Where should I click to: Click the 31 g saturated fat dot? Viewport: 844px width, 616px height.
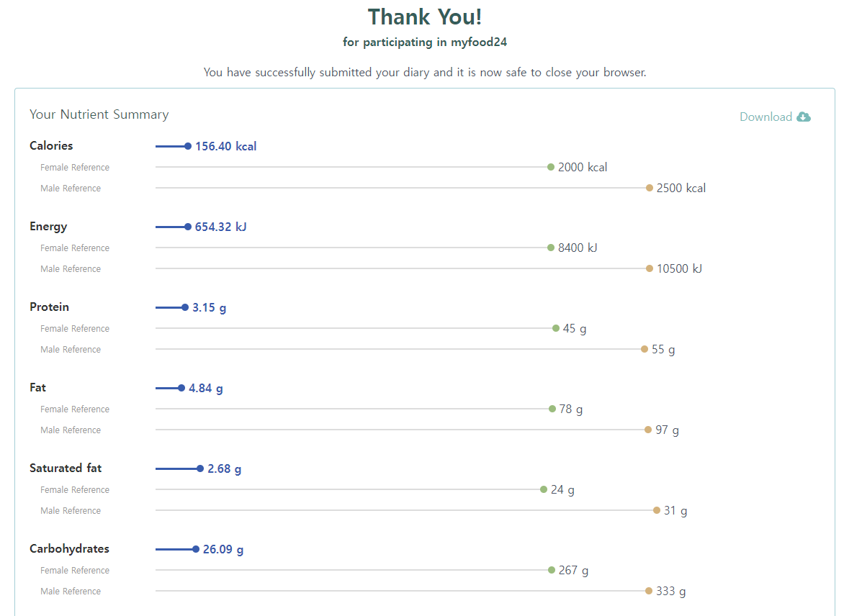656,510
